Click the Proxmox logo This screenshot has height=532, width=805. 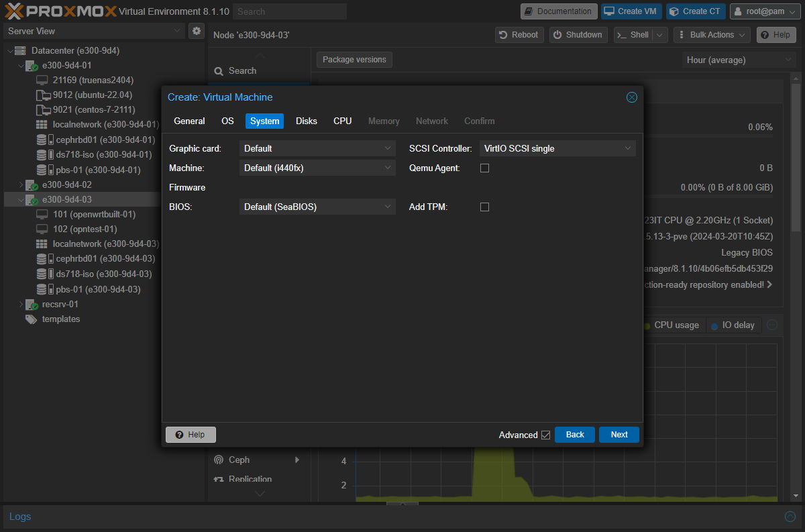click(60, 11)
